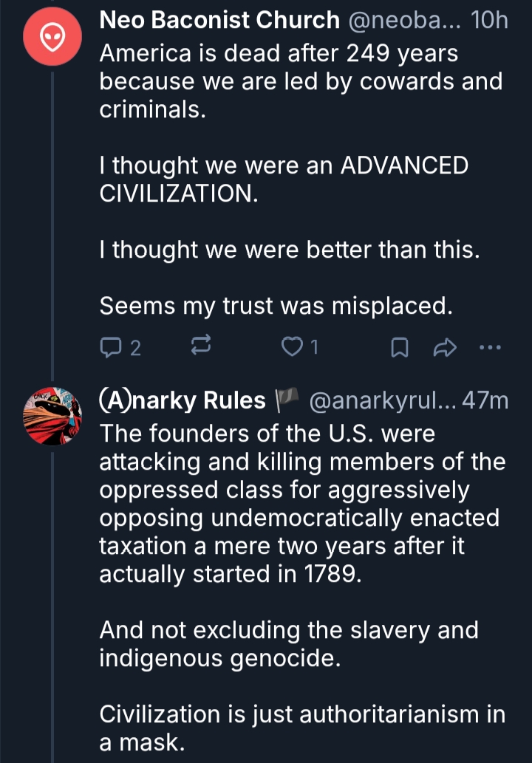Click the (A)narky Rules display name
Image resolution: width=532 pixels, height=763 pixels.
tap(183, 400)
